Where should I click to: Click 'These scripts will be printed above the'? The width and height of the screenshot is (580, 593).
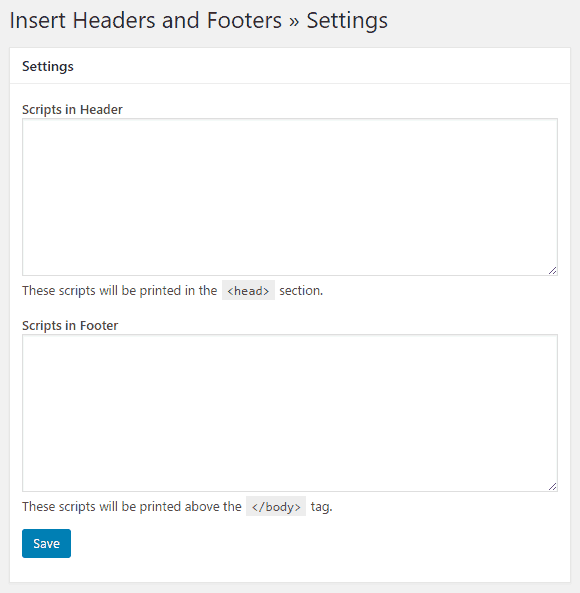(x=132, y=506)
